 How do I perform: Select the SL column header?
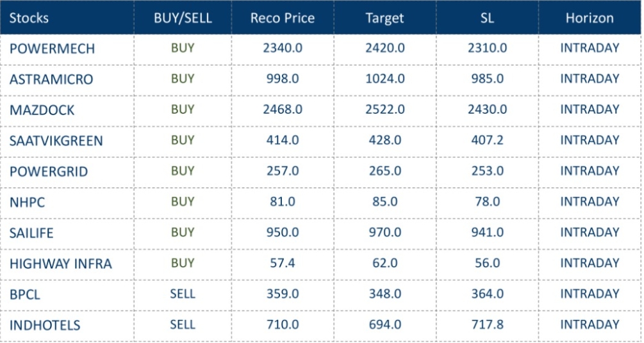[x=487, y=18]
